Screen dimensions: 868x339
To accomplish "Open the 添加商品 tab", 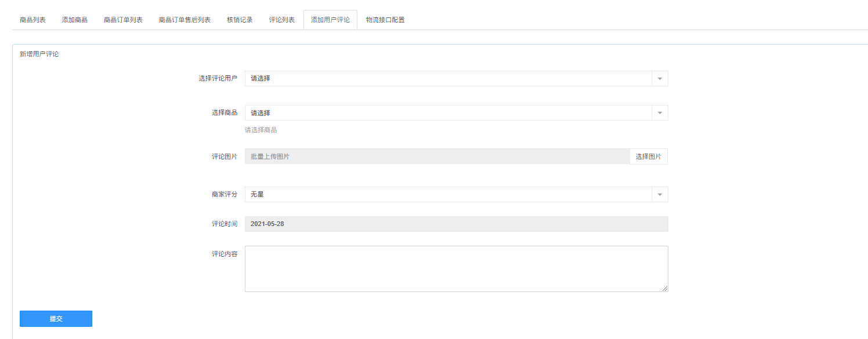I will (x=75, y=20).
